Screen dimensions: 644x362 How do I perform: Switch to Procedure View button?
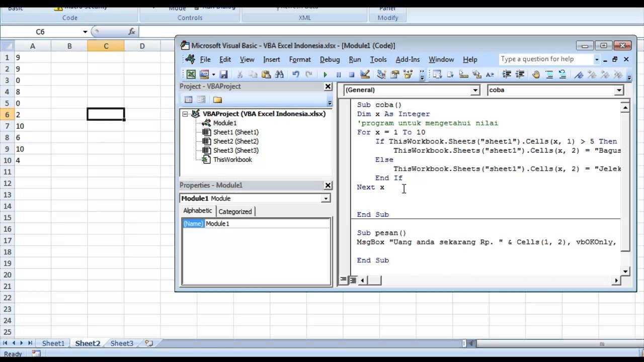pyautogui.click(x=344, y=280)
